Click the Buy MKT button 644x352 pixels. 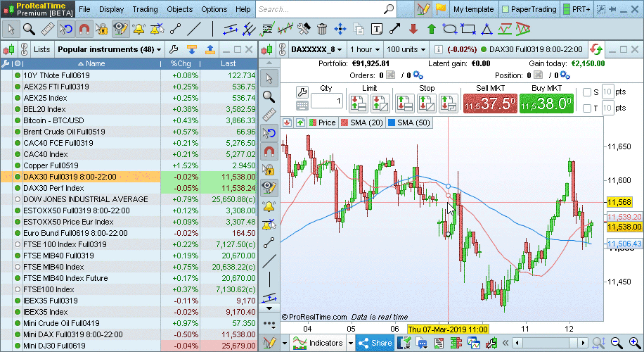pyautogui.click(x=546, y=103)
